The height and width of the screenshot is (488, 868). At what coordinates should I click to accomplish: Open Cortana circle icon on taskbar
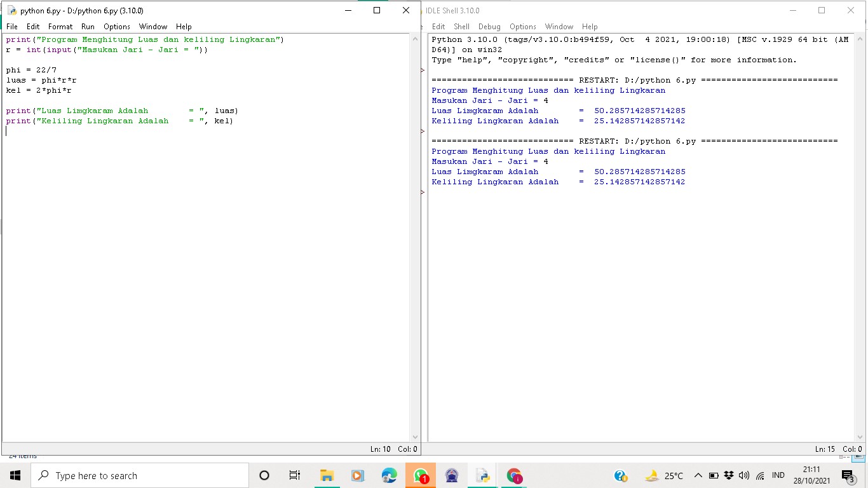coord(264,475)
